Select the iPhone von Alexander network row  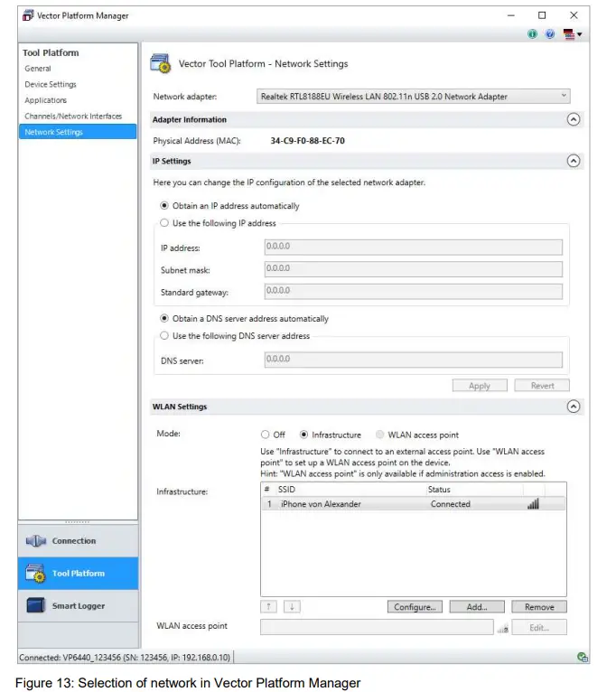click(414, 503)
